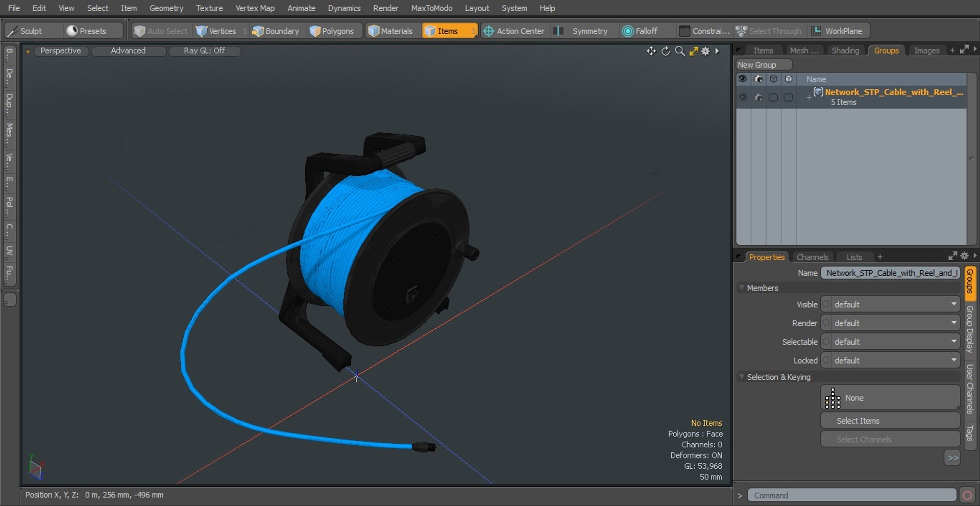Click the Properties panel gear icon
This screenshot has height=506, width=980.
964,256
